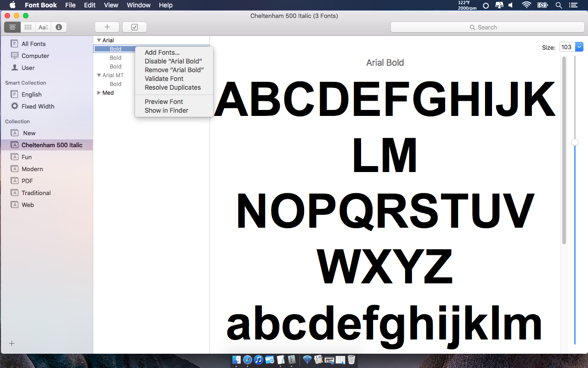Viewport: 588px width, 368px height.
Task: Open the PDF collection
Action: (46, 181)
